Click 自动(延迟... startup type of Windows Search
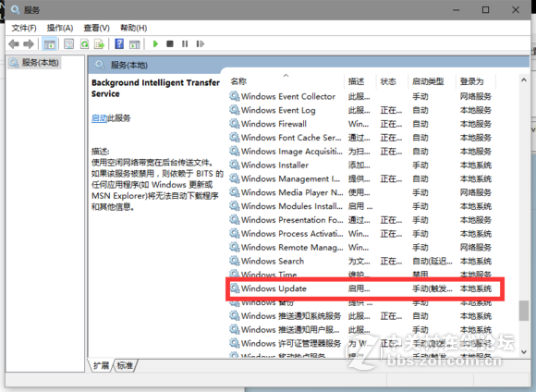The image size is (536, 392). tap(432, 261)
